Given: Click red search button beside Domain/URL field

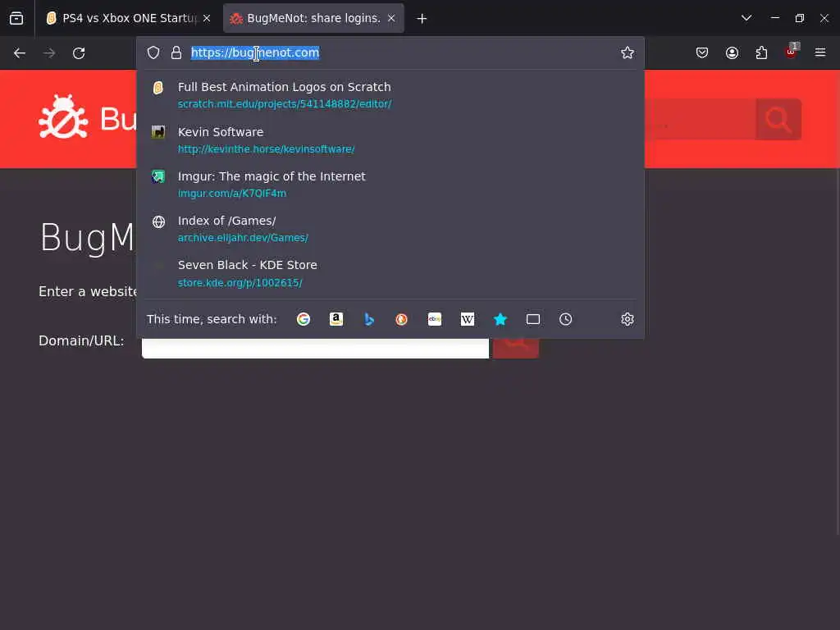Looking at the screenshot, I should pyautogui.click(x=516, y=348).
